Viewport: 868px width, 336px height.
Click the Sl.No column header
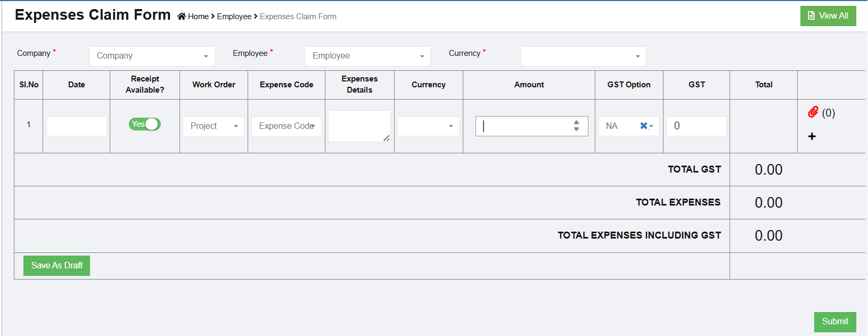[x=29, y=84]
